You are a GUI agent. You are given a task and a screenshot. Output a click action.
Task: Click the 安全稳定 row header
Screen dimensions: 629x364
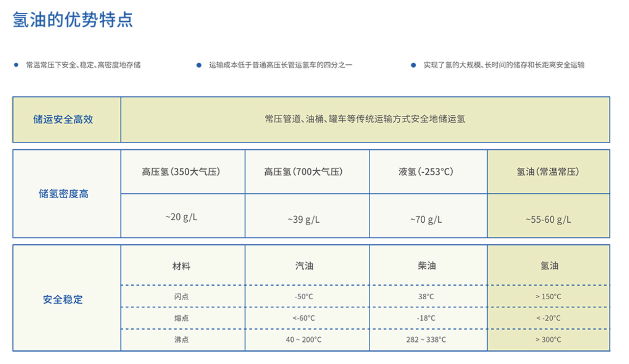(x=63, y=299)
